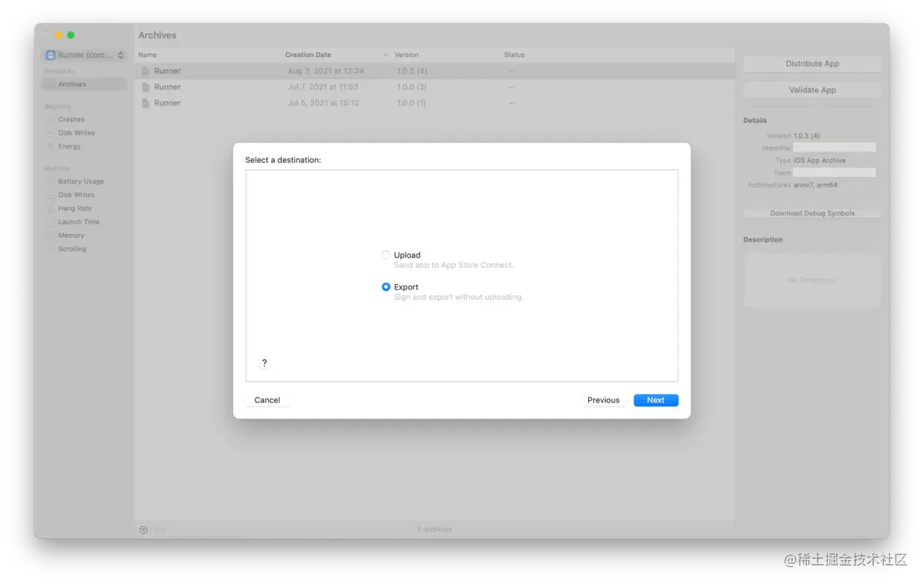Image resolution: width=924 pixels, height=584 pixels.
Task: Click the Runner app icon in scheme selector
Action: point(51,55)
